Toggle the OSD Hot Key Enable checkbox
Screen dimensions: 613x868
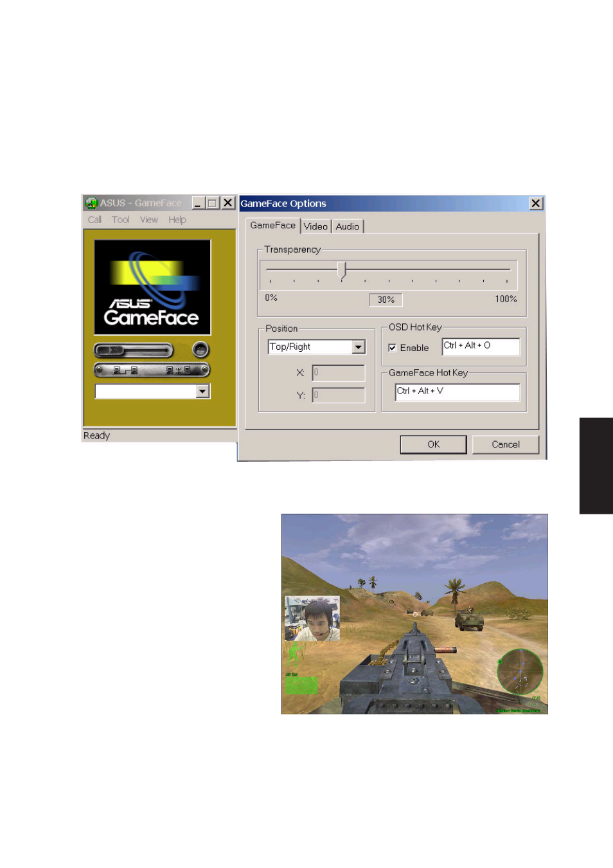(x=392, y=348)
